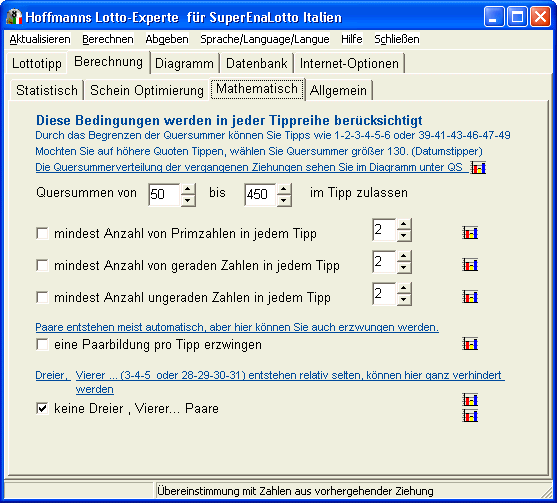
Task: Open chart icon for geraden Zahlen row
Action: coord(470,265)
